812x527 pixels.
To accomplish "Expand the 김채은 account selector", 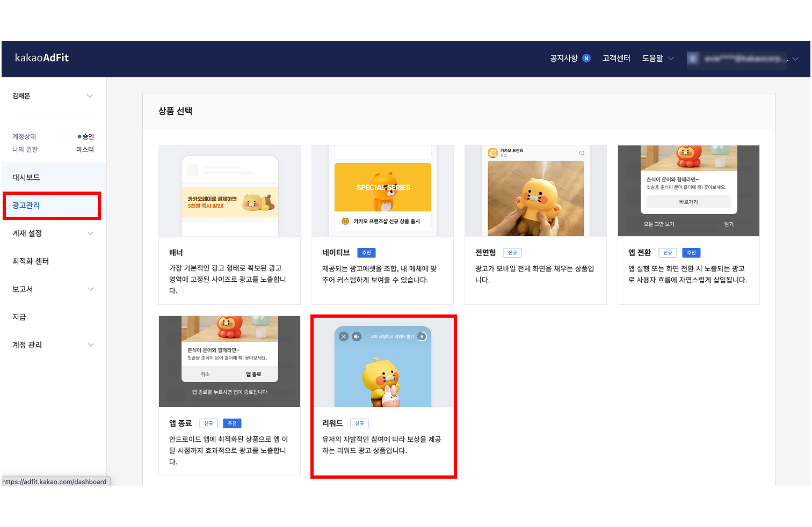I will 53,96.
